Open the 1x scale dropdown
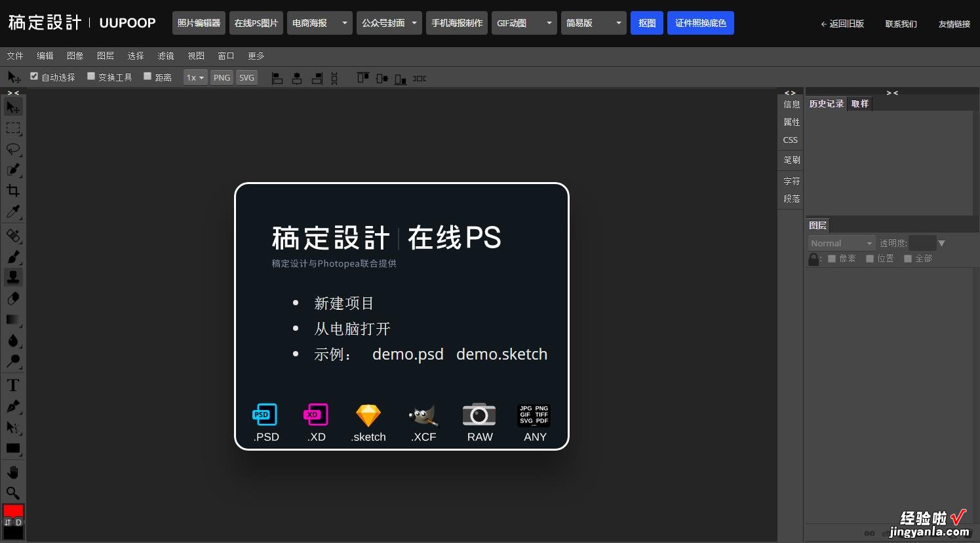 [x=195, y=77]
